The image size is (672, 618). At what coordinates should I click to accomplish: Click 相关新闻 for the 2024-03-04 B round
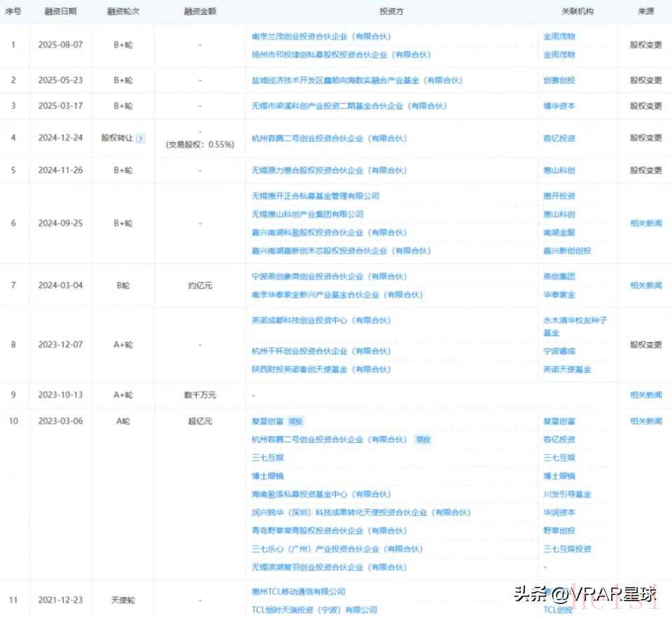point(645,286)
